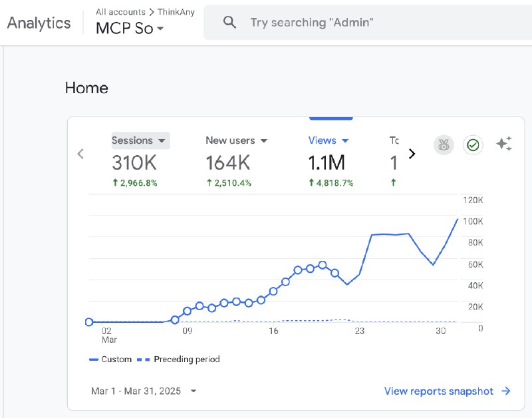532x418 pixels.
Task: Go to previous metrics with left chevron
Action: pos(80,154)
